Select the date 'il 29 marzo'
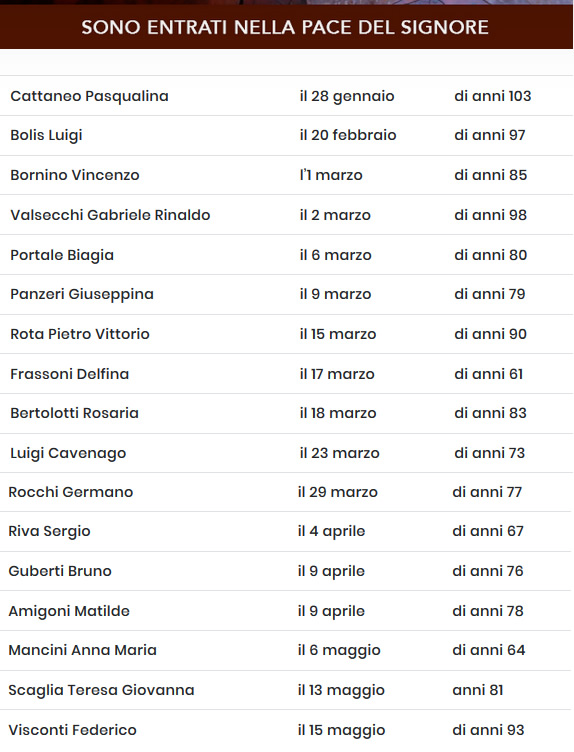574x752 pixels. 337,492
